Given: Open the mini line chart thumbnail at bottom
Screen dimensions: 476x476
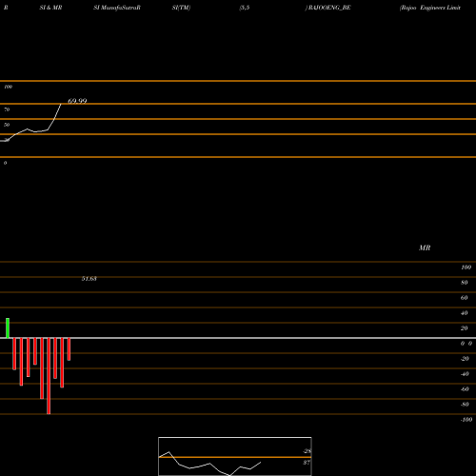Looking at the screenshot, I should coord(235,456).
